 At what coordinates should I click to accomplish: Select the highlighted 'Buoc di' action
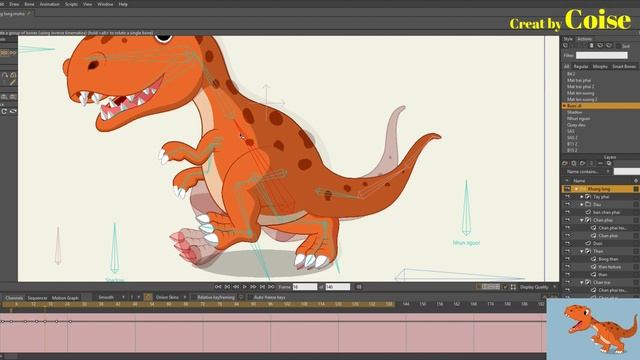coord(600,106)
